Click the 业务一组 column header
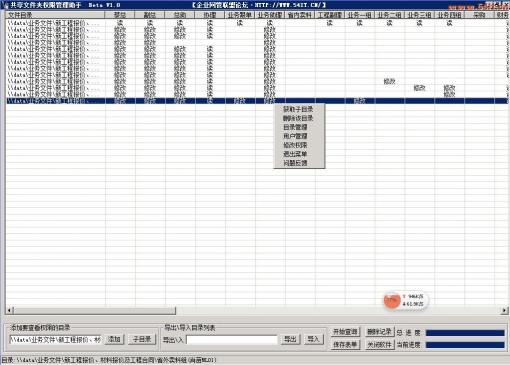This screenshot has width=510, height=365. 360,15
